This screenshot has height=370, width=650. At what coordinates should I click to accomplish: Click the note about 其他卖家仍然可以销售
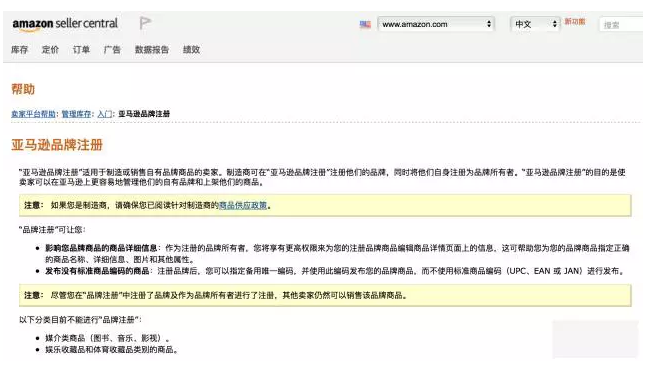point(325,295)
